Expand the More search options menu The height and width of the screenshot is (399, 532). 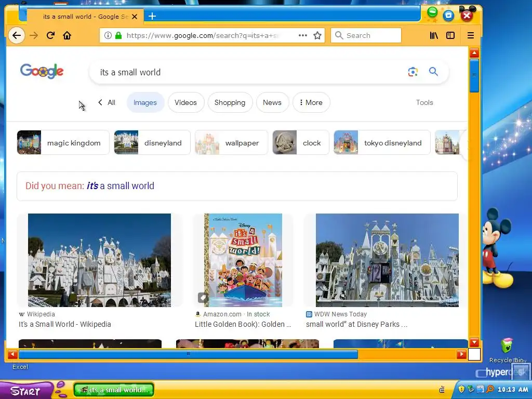point(311,102)
